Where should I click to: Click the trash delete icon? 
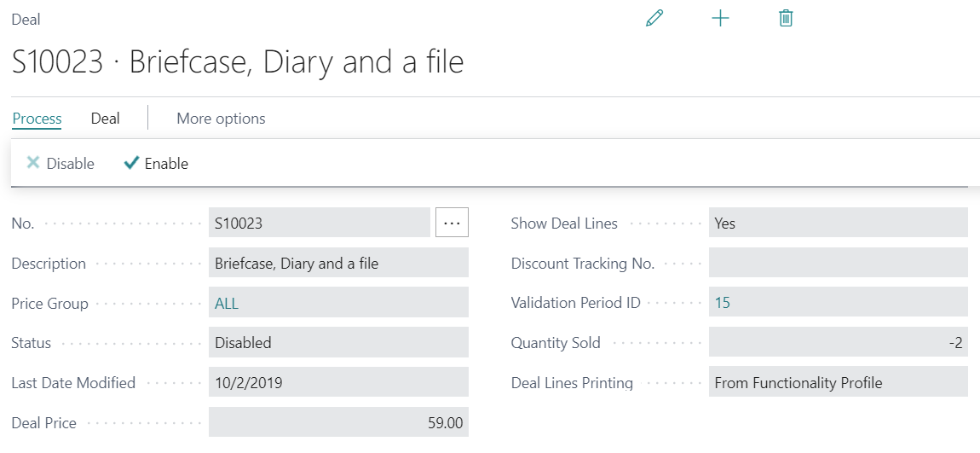pos(786,18)
